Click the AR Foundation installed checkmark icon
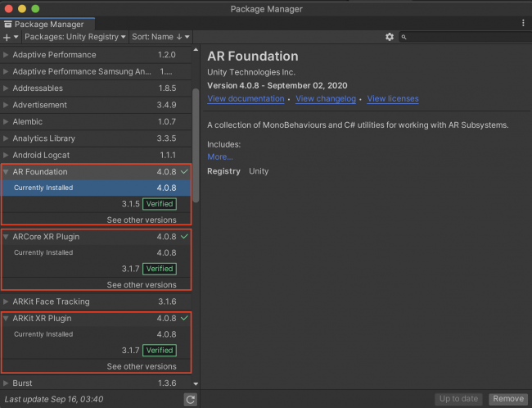532x408 pixels. 185,172
